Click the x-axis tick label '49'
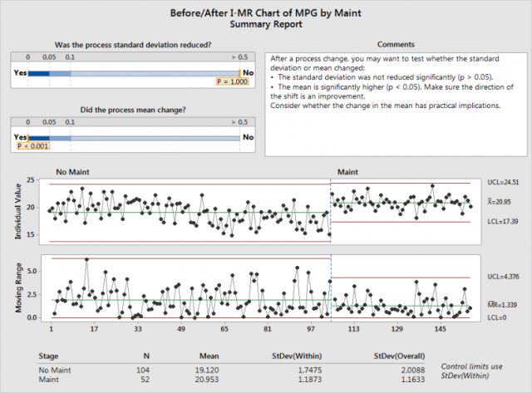 pyautogui.click(x=181, y=328)
